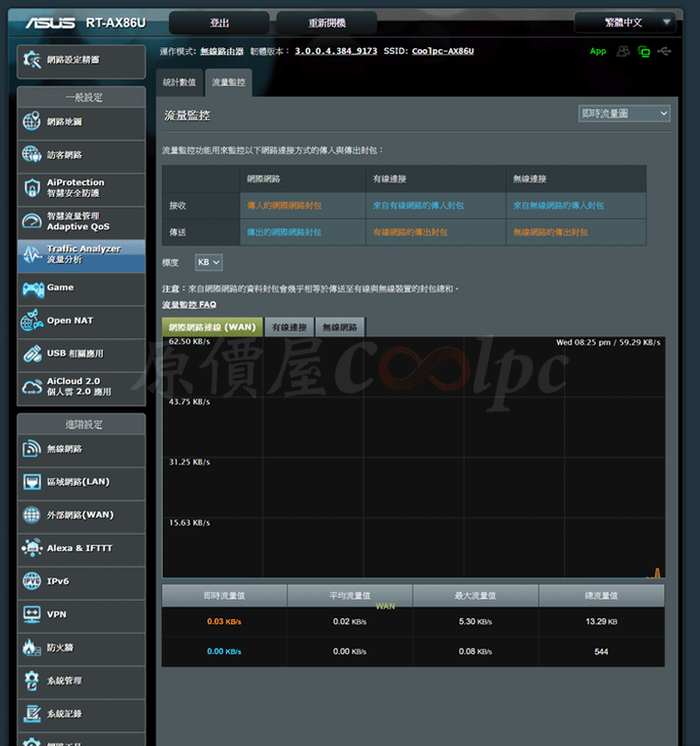Click the green App link

pos(598,51)
